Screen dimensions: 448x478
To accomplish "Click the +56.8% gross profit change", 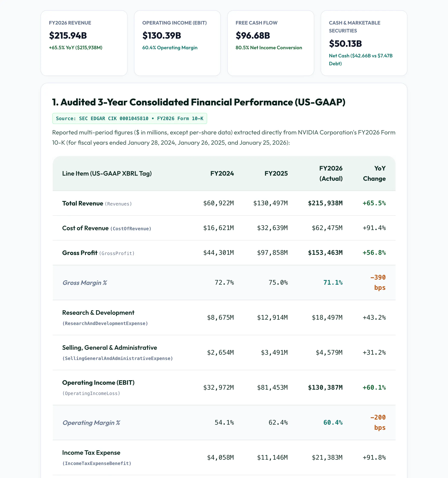I will click(x=374, y=253).
